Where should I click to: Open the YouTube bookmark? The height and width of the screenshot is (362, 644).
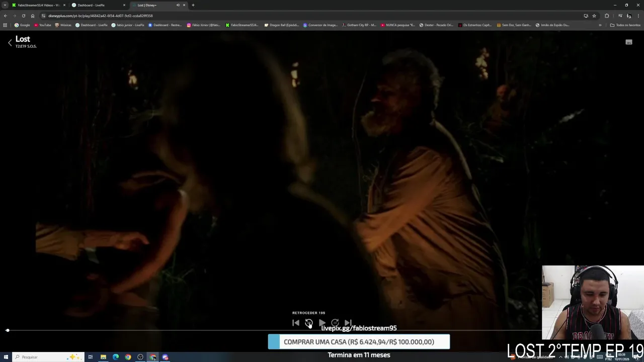[43, 25]
